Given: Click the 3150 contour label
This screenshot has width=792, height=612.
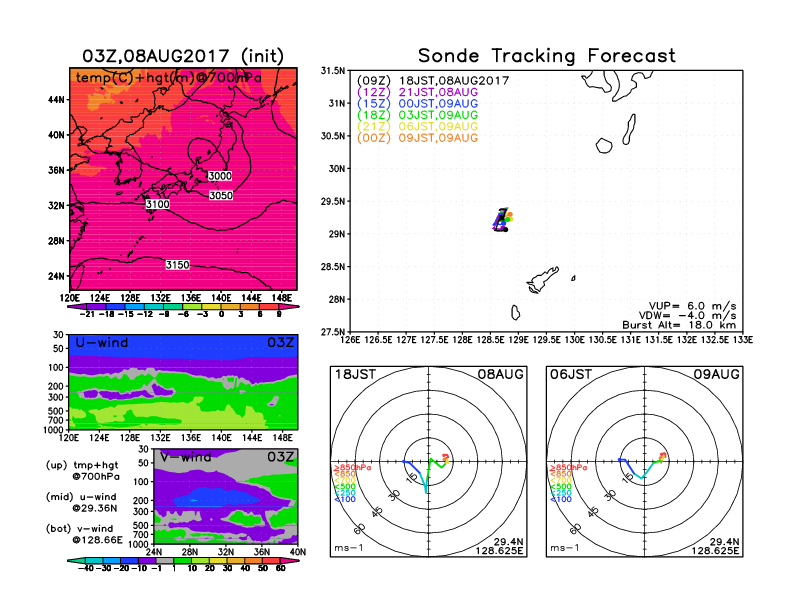Looking at the screenshot, I should point(177,264).
